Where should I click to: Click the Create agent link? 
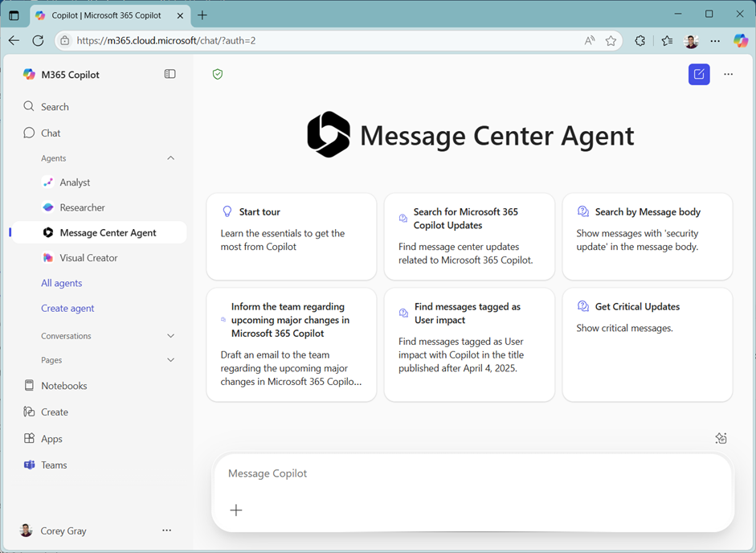[x=67, y=308]
